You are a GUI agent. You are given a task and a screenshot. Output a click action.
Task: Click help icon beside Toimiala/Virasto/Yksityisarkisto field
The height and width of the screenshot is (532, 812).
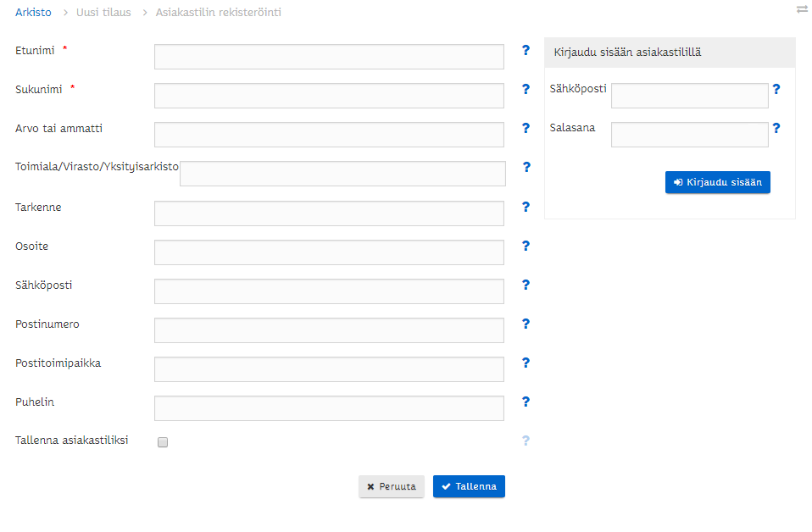pyautogui.click(x=526, y=168)
